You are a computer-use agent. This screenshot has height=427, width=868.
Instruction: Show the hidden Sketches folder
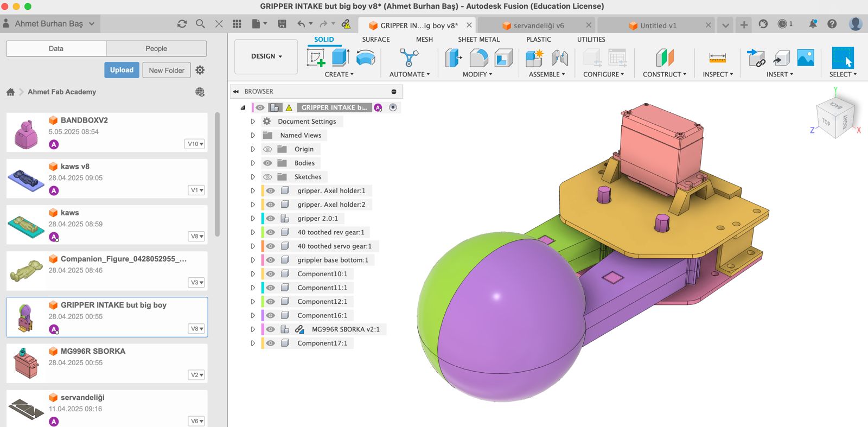pyautogui.click(x=267, y=177)
